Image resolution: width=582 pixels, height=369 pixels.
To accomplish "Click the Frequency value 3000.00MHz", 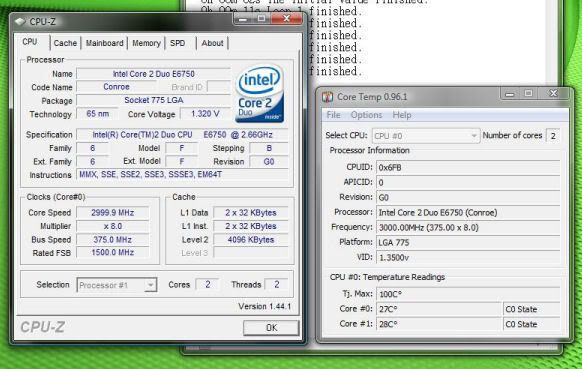I will 468,228.
